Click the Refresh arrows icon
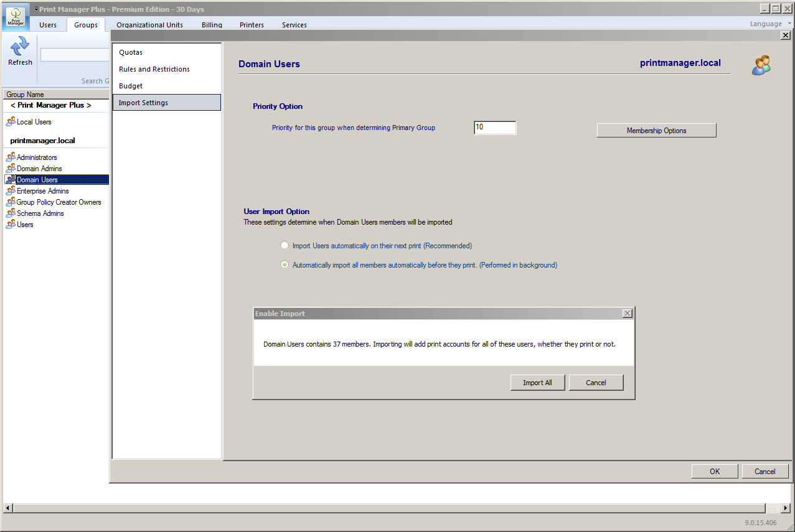Screen dimensions: 795x532 [20, 47]
